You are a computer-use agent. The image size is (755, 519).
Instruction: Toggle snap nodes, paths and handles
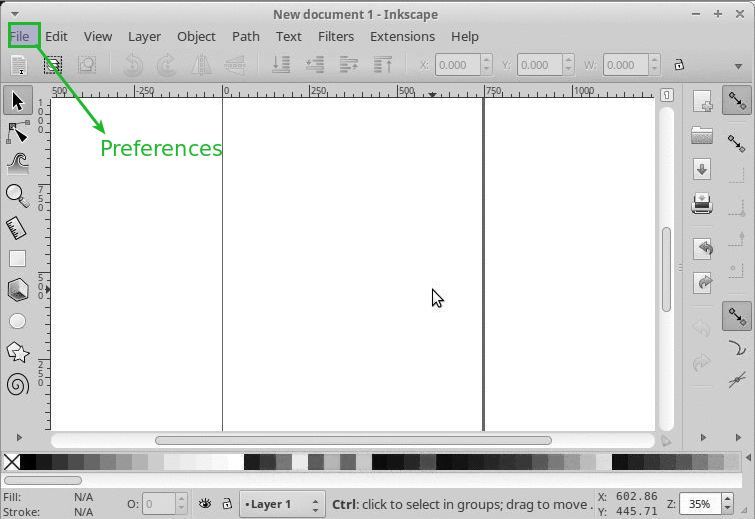coord(737,316)
